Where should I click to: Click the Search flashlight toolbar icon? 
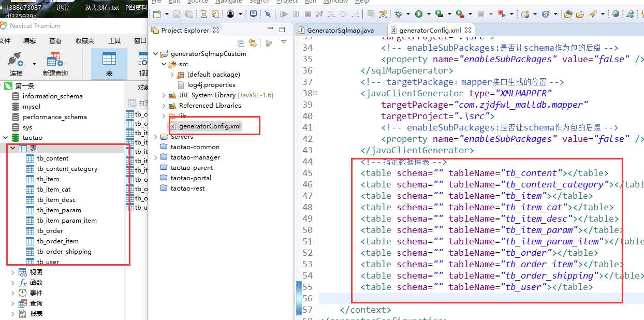pos(593,14)
